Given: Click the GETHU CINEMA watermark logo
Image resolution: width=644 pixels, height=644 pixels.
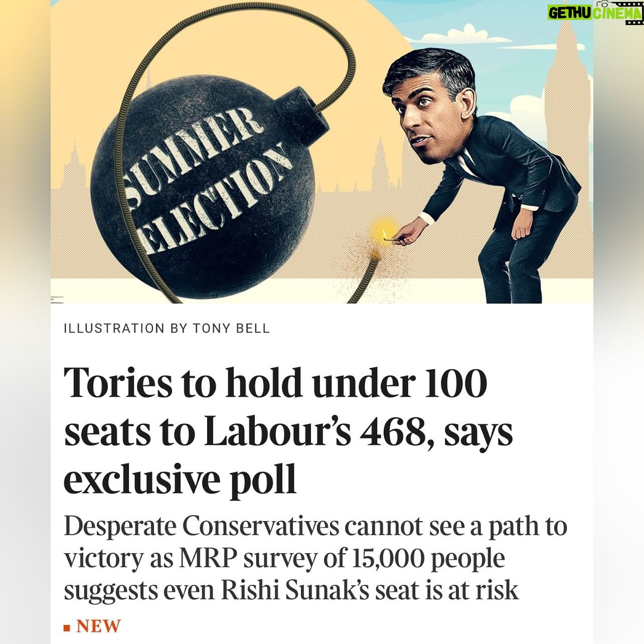Looking at the screenshot, I should pyautogui.click(x=595, y=11).
